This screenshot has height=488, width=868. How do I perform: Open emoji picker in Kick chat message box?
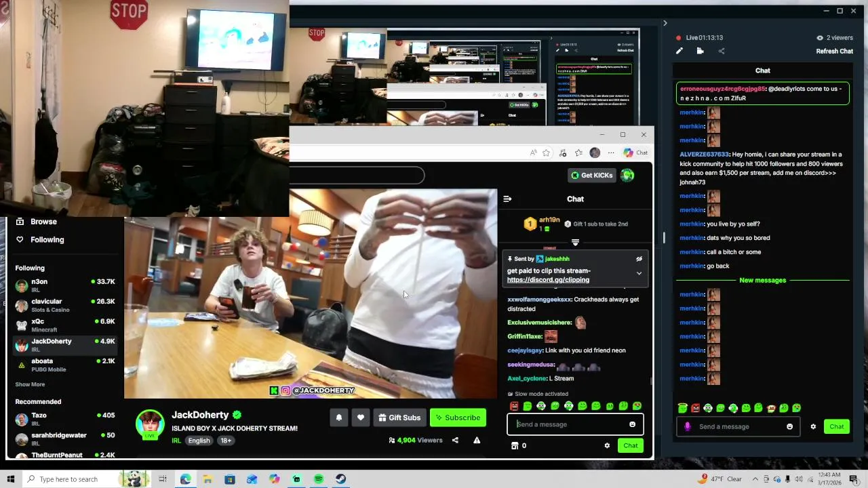(632, 424)
